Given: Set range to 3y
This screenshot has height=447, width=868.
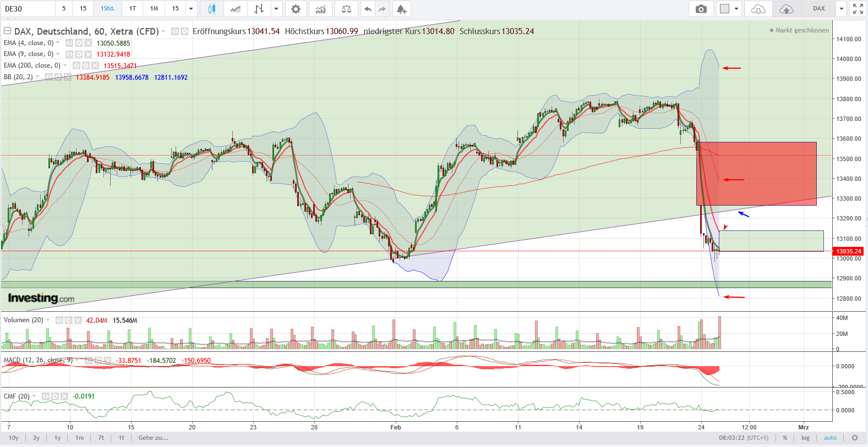Looking at the screenshot, I should (36, 438).
